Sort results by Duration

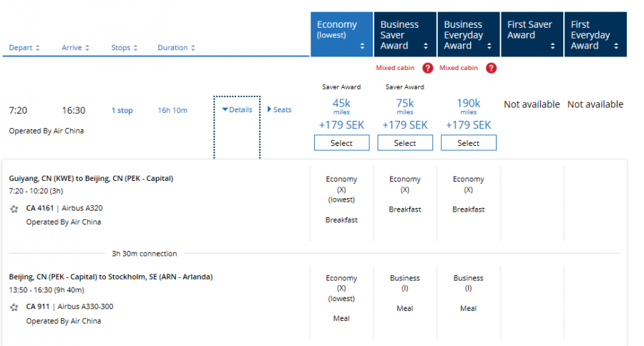176,48
